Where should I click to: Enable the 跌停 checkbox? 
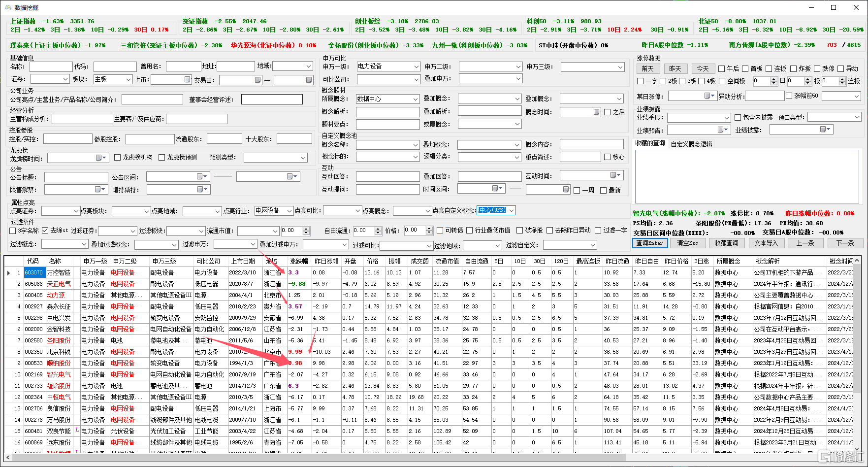coord(817,69)
